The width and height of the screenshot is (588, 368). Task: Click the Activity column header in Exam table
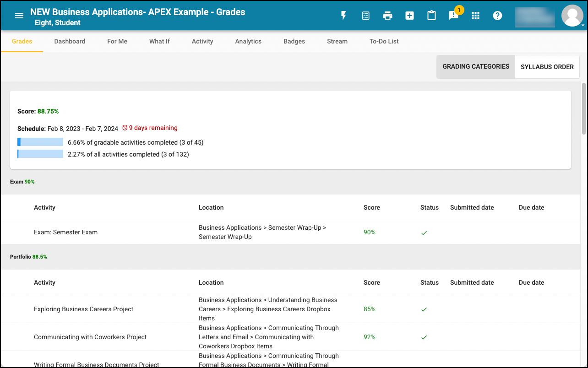tap(44, 207)
